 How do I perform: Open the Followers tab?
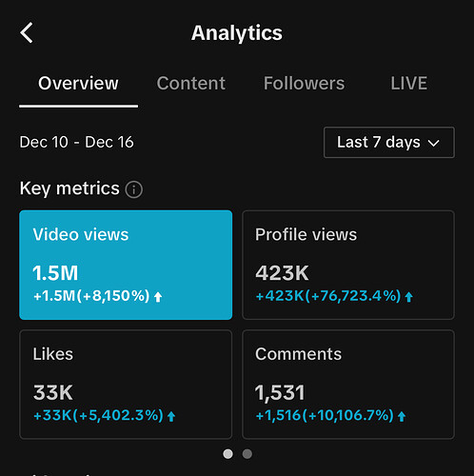(304, 84)
